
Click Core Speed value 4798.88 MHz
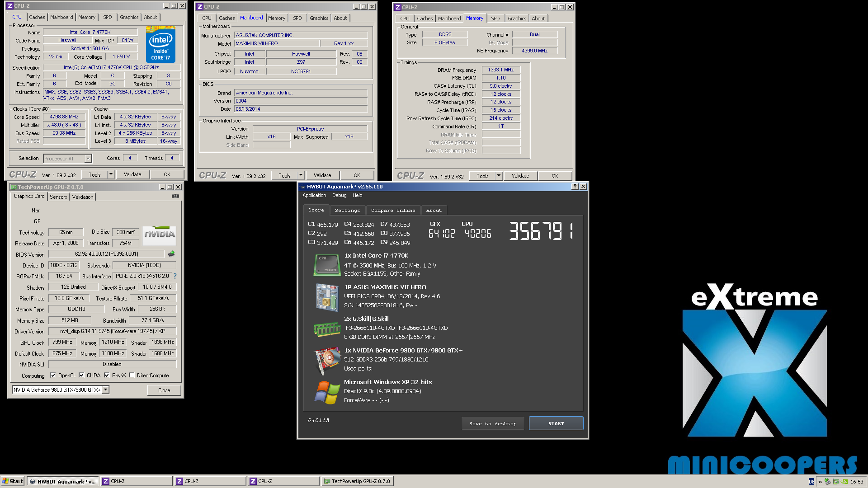pyautogui.click(x=64, y=117)
